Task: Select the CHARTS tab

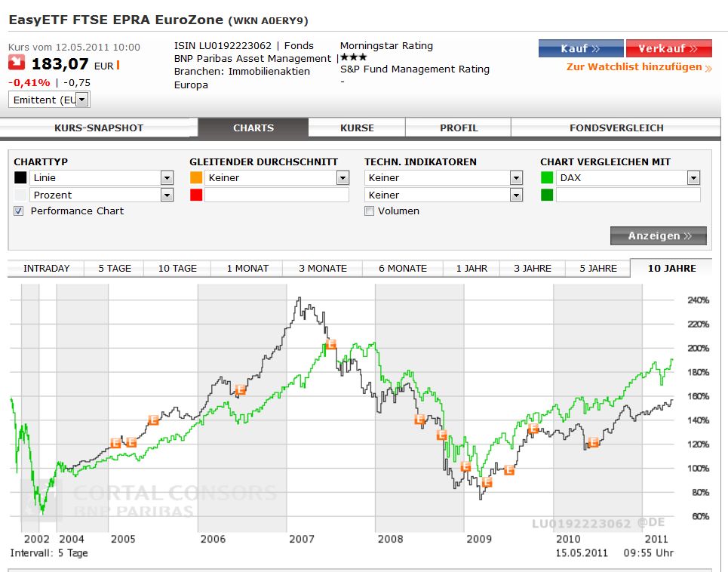Action: [x=253, y=128]
